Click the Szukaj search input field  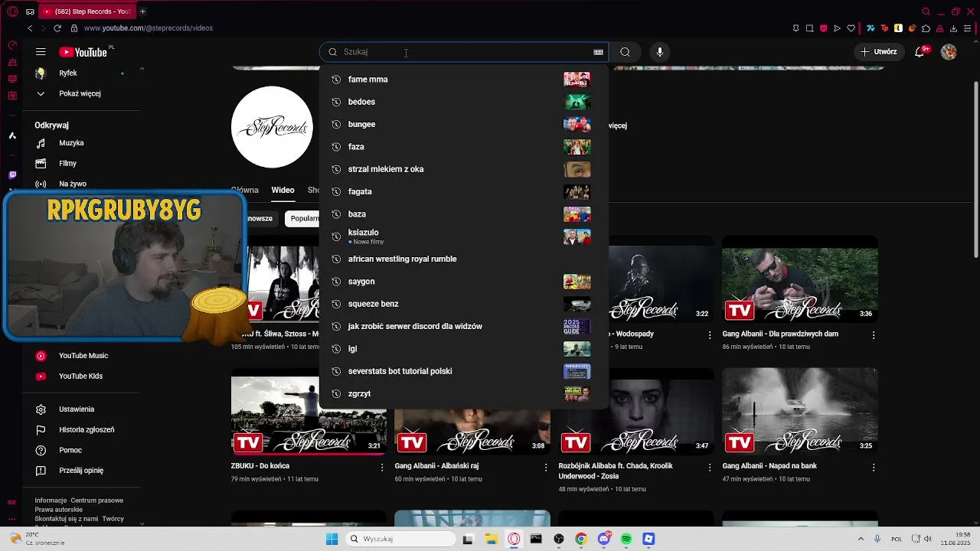point(463,52)
